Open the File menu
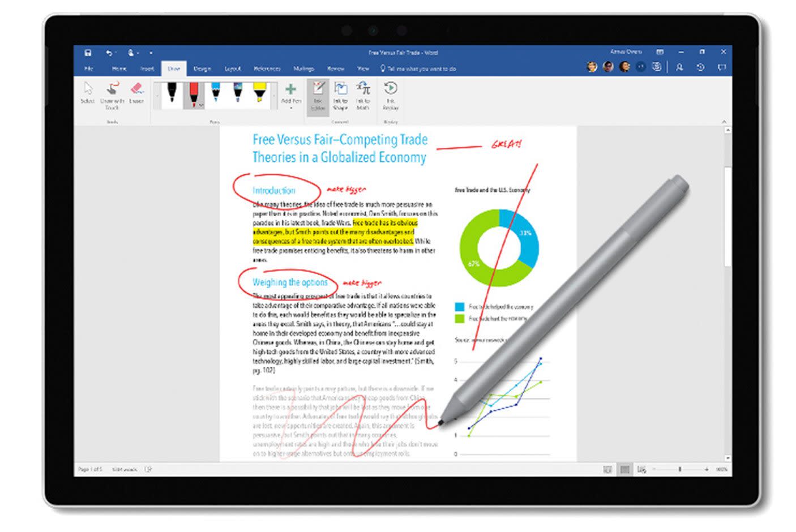This screenshot has width=796, height=532. coord(89,68)
